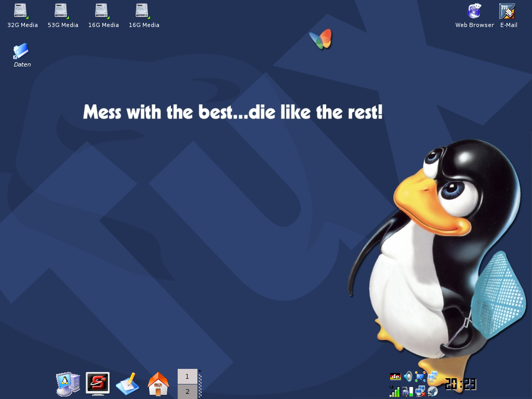The width and height of the screenshot is (532, 399).
Task: Switch to virtual desktop 2
Action: pyautogui.click(x=187, y=392)
